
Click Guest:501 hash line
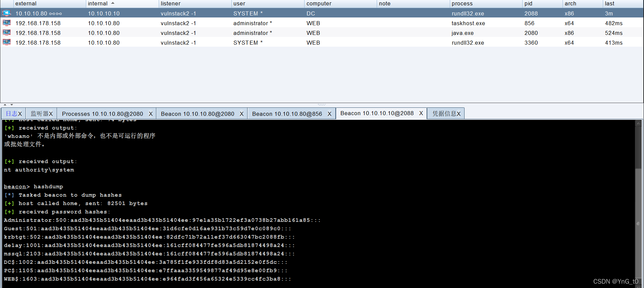point(148,229)
